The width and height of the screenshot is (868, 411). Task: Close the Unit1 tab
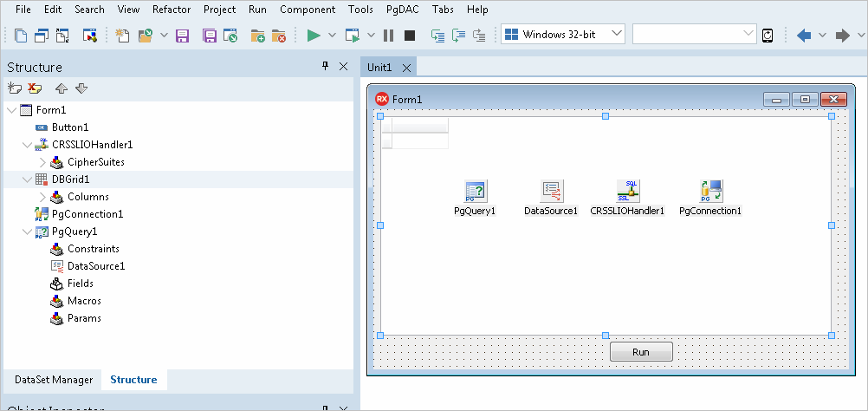(x=406, y=68)
